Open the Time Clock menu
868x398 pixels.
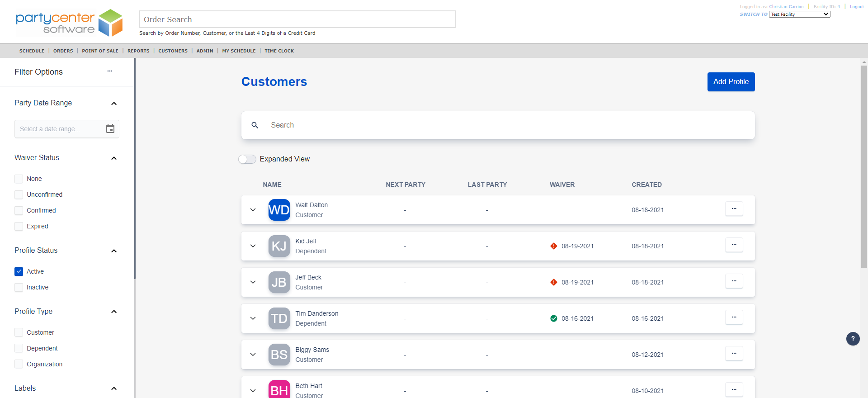pos(279,51)
